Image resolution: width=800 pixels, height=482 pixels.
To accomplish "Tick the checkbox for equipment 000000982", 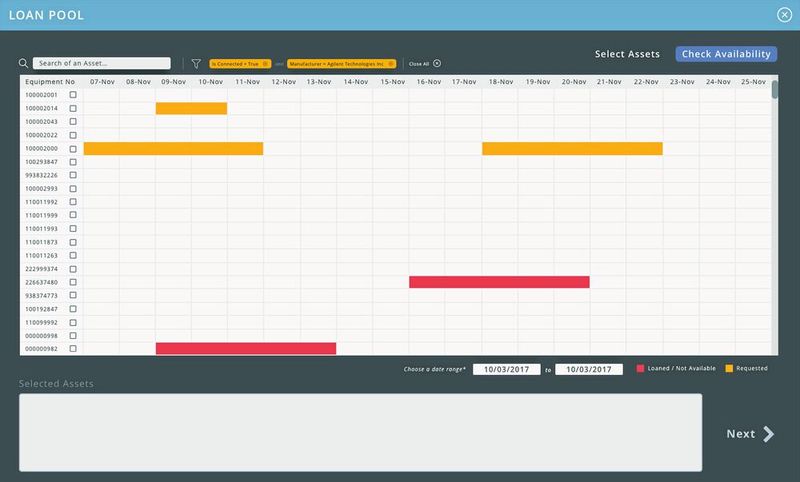I will tap(73, 349).
